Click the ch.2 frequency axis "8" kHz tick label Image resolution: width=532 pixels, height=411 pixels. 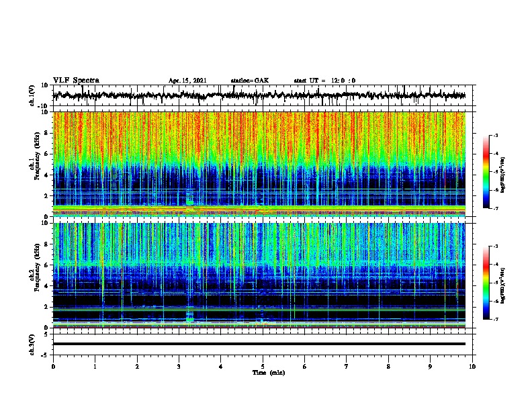point(46,244)
